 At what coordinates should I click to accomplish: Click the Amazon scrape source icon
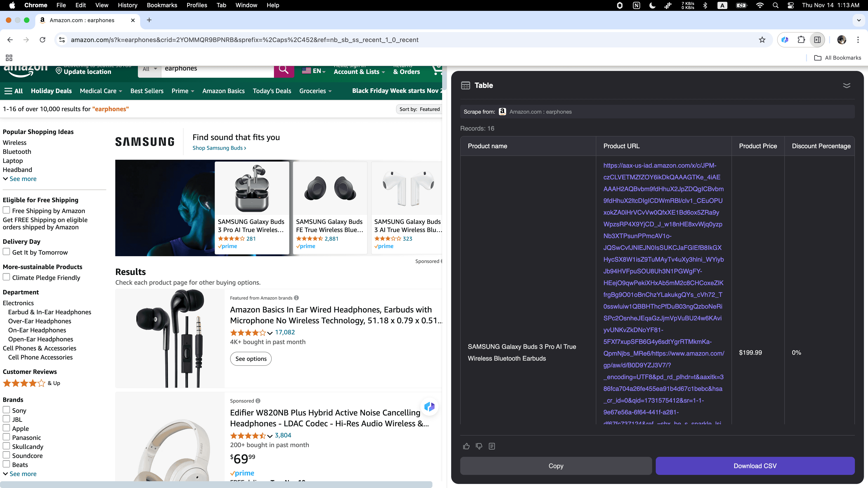[502, 111]
